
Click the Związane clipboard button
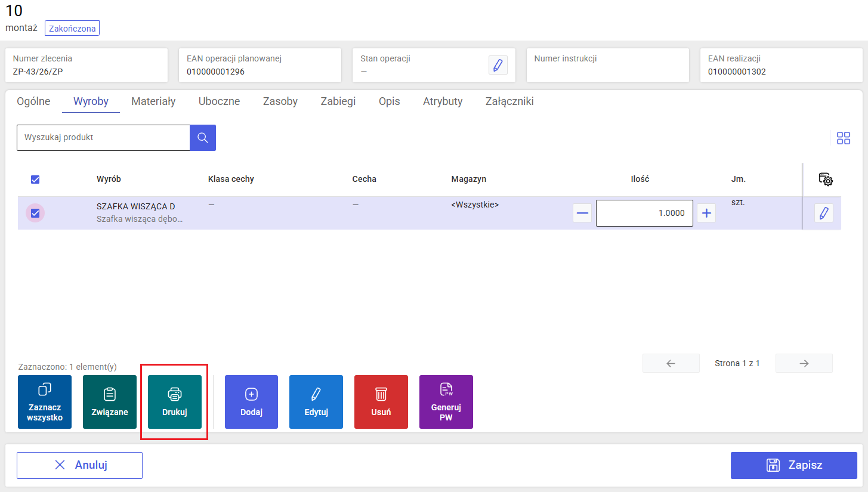(110, 402)
